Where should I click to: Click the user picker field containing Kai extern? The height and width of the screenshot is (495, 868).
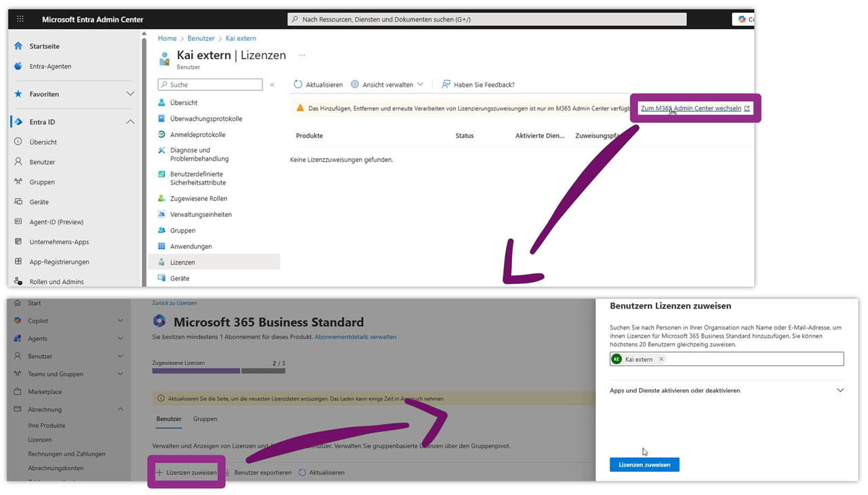[x=727, y=359]
